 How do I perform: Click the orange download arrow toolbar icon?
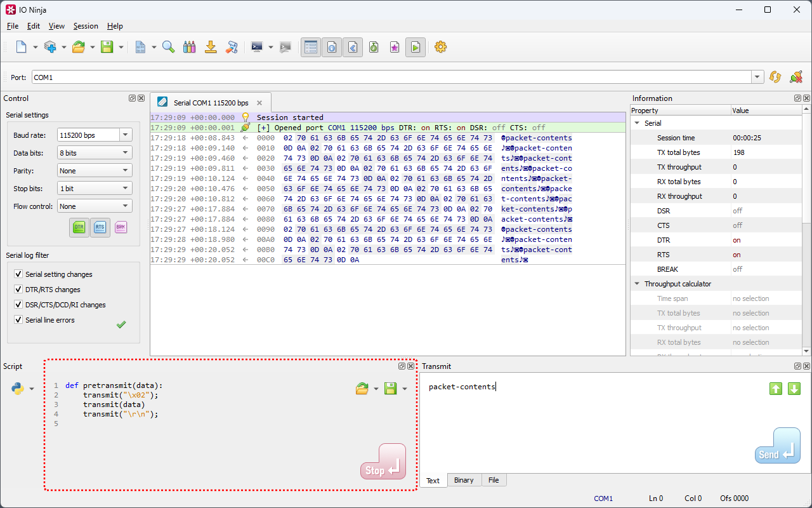(211, 47)
